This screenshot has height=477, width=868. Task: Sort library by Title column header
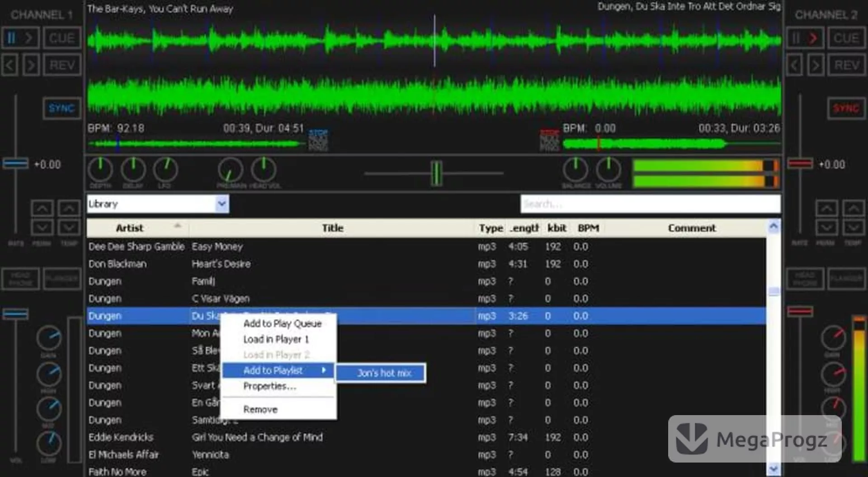pyautogui.click(x=332, y=228)
